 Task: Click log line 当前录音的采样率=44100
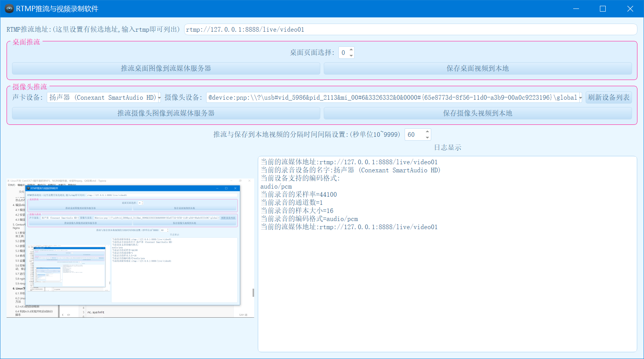coord(299,194)
